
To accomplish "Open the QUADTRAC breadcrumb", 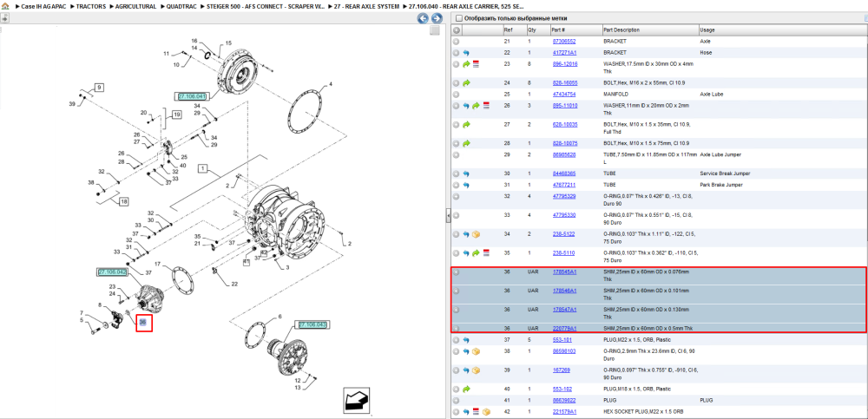I will [x=181, y=6].
